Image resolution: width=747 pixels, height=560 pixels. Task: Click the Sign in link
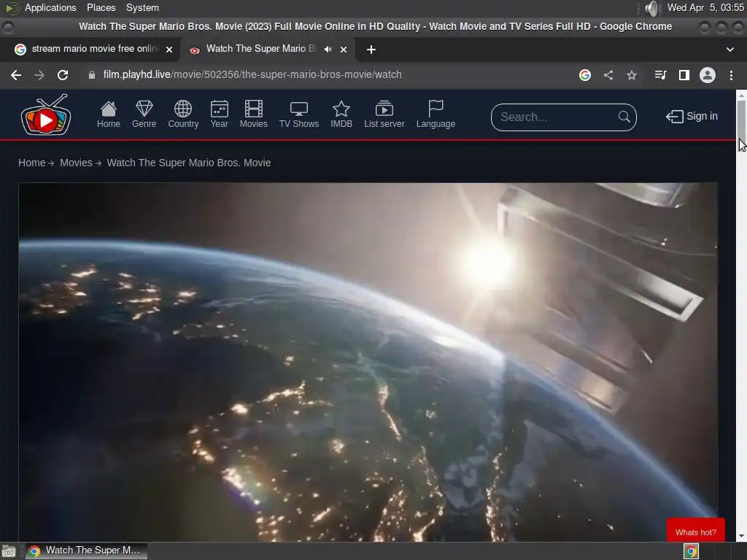click(x=692, y=116)
